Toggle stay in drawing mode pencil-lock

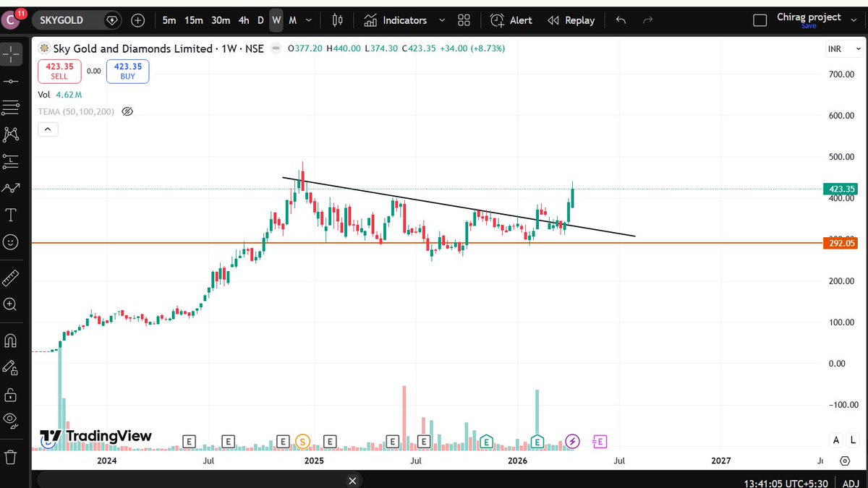[11, 367]
